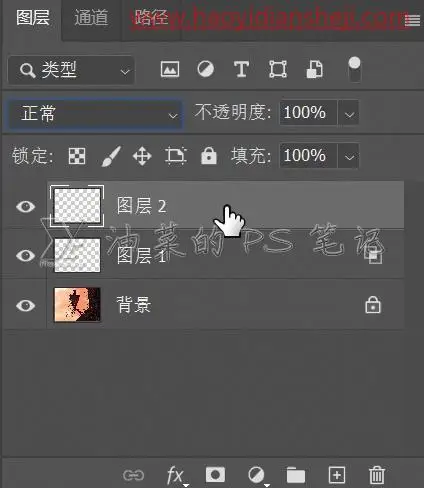Screen dimensions: 424x488
Task: Hide the 图层 2 layer eye icon
Action: [26, 207]
